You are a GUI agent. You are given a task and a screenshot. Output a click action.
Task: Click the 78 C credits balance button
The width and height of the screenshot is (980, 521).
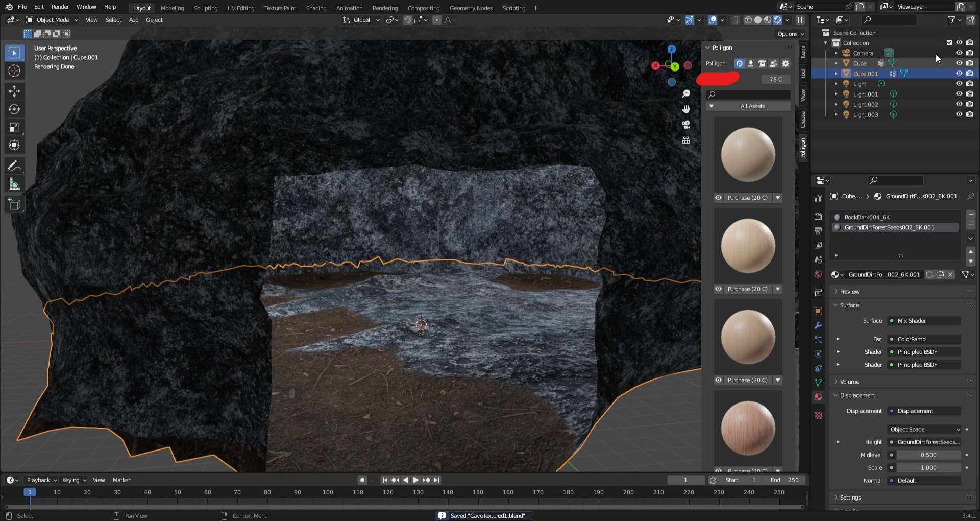pyautogui.click(x=776, y=79)
